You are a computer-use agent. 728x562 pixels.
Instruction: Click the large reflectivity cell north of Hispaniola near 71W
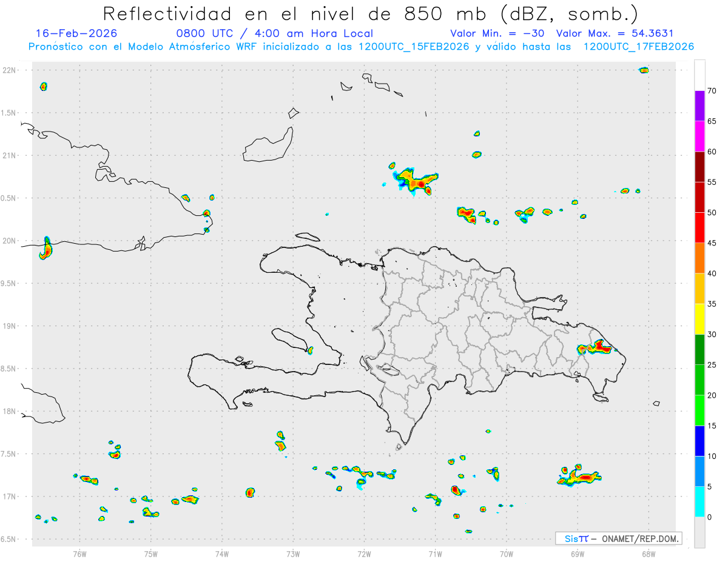point(416,181)
